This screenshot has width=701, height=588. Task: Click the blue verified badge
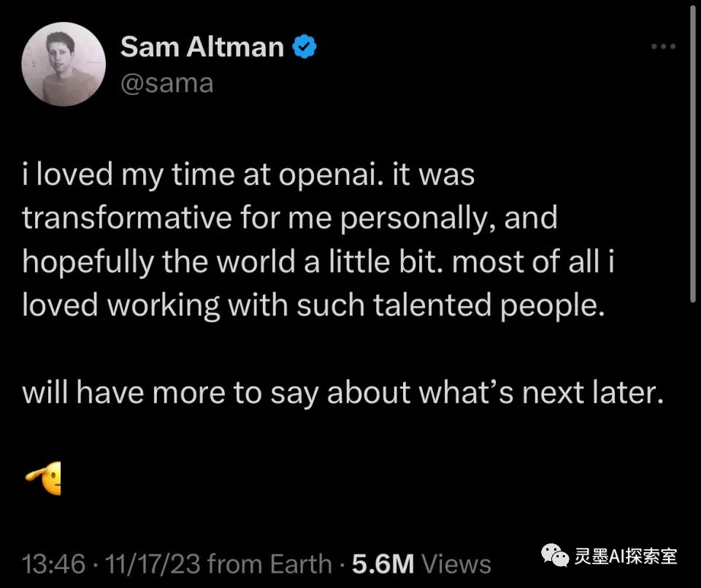coord(304,47)
